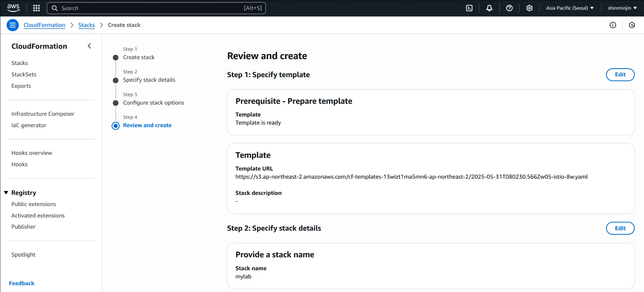Image resolution: width=644 pixels, height=292 pixels.
Task: Open Exports in the sidebar
Action: [21, 86]
